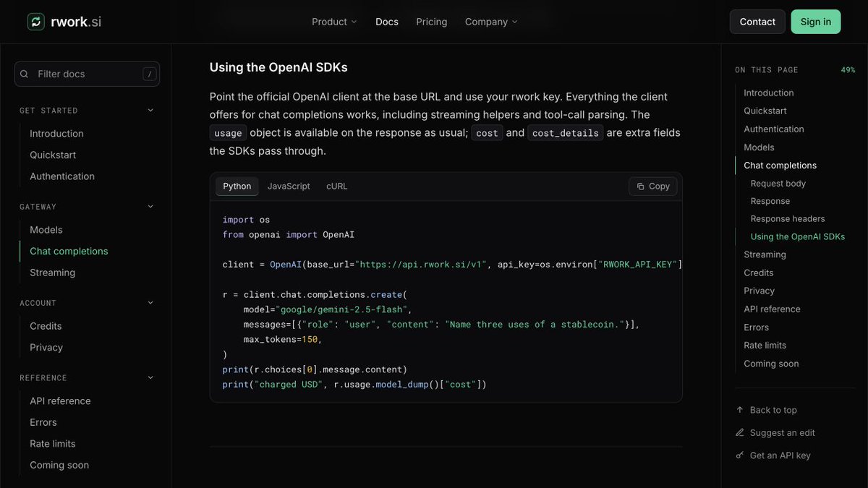
Task: Jump to Errors in On This Page
Action: (757, 327)
